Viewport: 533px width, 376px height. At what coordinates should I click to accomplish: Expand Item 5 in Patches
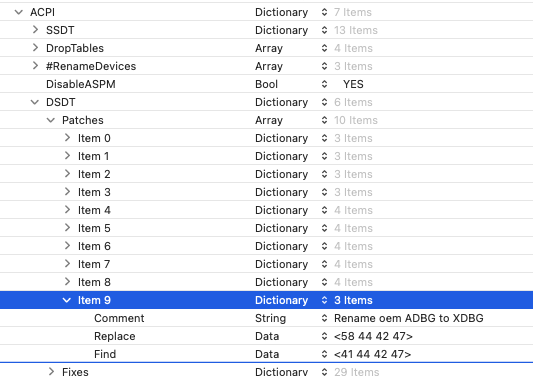coord(67,228)
